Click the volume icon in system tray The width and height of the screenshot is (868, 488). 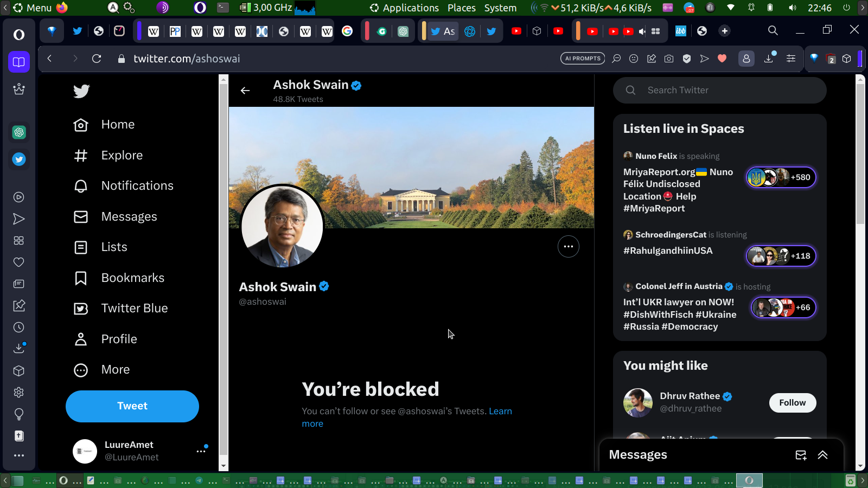pyautogui.click(x=793, y=8)
